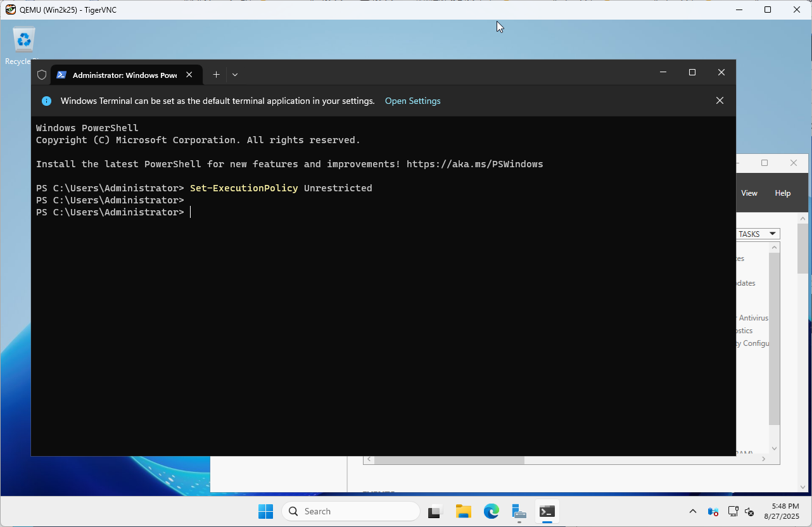This screenshot has width=812, height=527.
Task: Show hidden system tray icons
Action: click(x=692, y=511)
